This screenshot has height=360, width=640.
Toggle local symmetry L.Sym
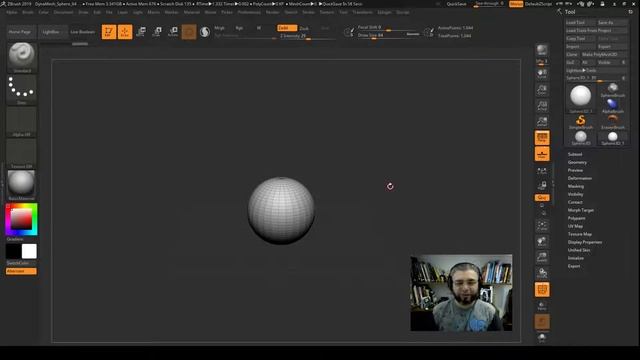542,170
